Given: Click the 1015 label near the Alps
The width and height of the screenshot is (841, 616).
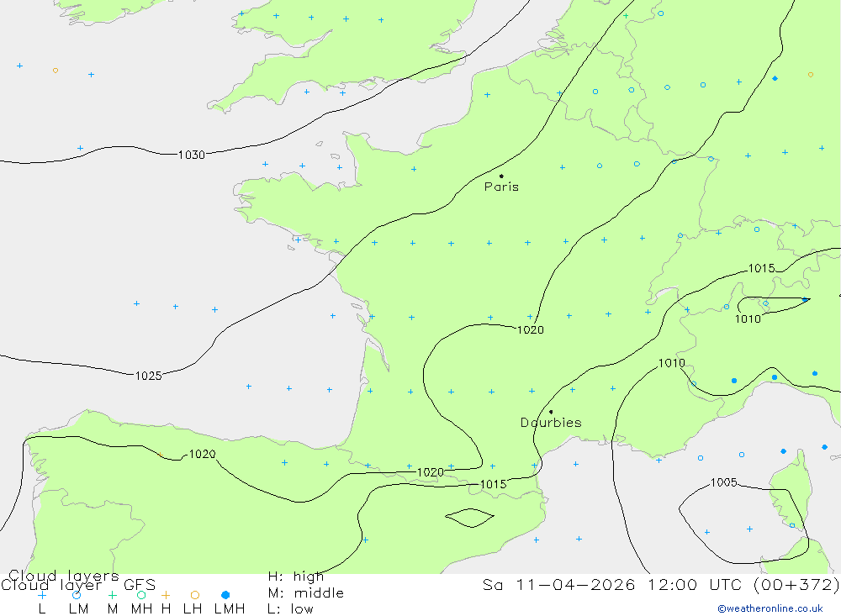Looking at the screenshot, I should point(762,268).
